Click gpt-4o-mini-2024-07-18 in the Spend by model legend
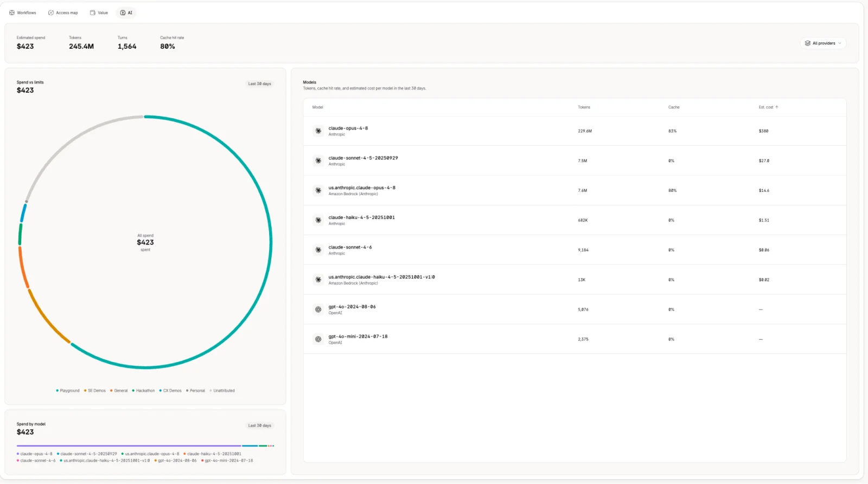This screenshot has height=484, width=868. [227, 461]
